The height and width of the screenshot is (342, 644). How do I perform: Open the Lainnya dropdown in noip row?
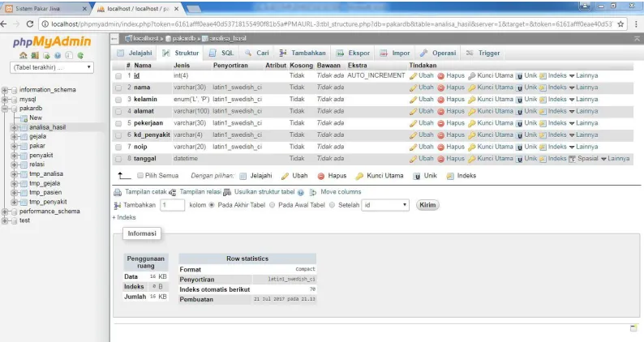[583, 147]
